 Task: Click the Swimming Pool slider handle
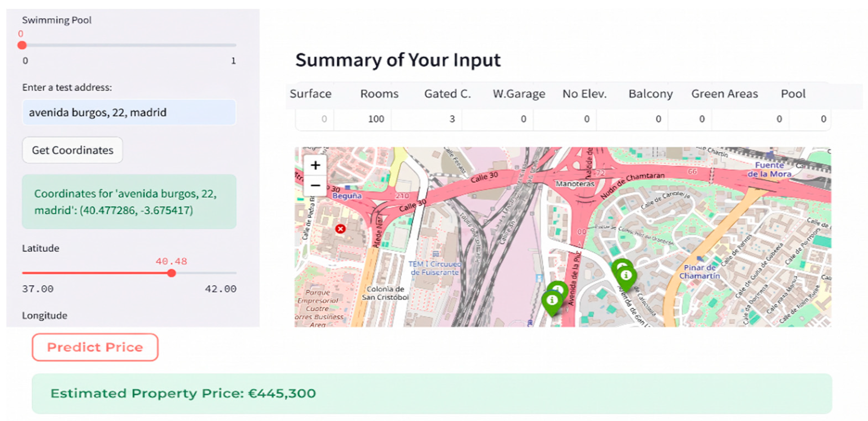coord(22,45)
